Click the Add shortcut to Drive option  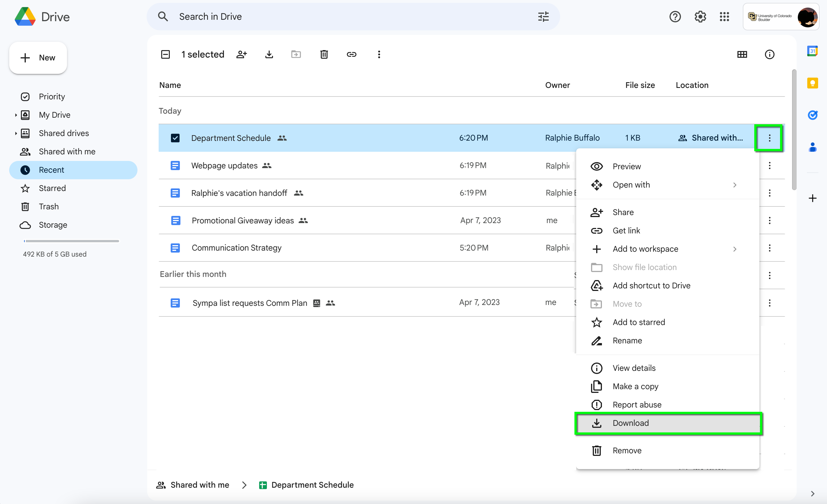tap(651, 286)
